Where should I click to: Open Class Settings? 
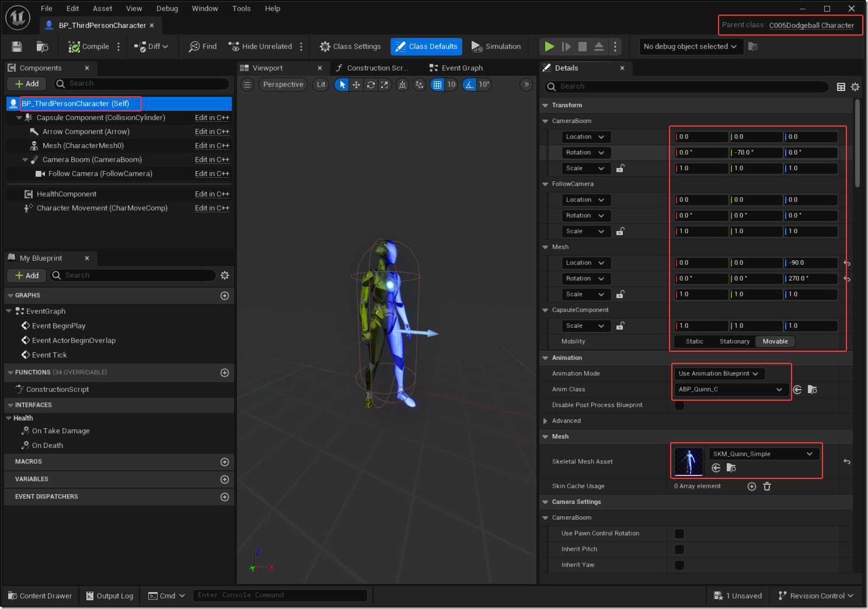point(350,47)
